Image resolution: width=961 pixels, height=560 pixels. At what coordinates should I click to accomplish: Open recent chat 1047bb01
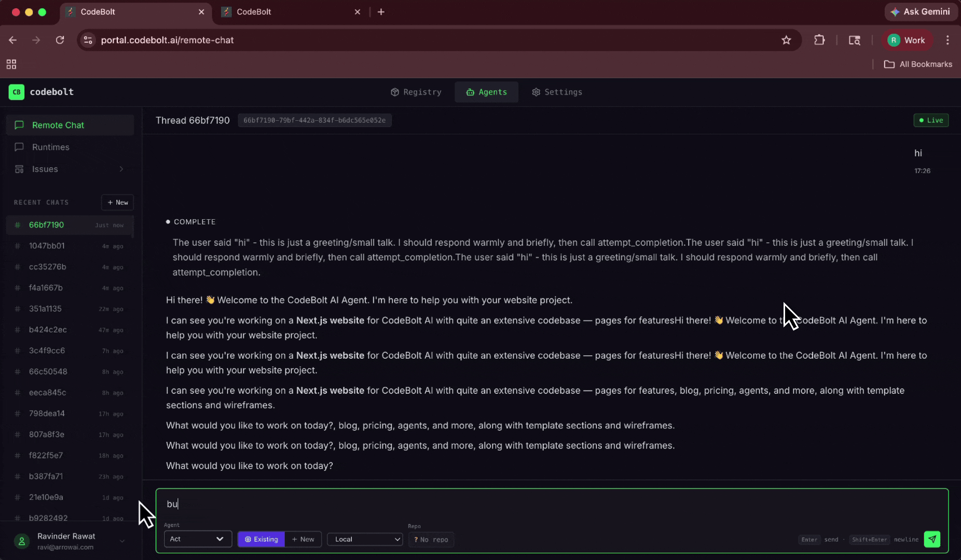click(70, 246)
